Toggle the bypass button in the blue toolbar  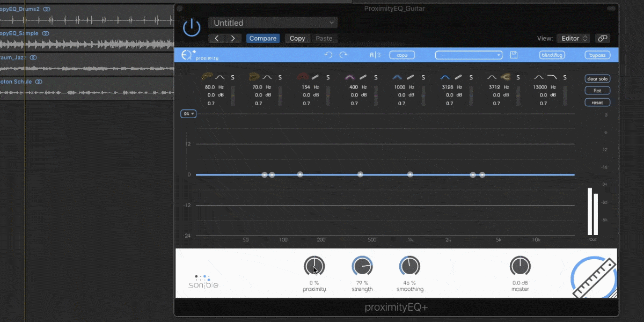597,55
